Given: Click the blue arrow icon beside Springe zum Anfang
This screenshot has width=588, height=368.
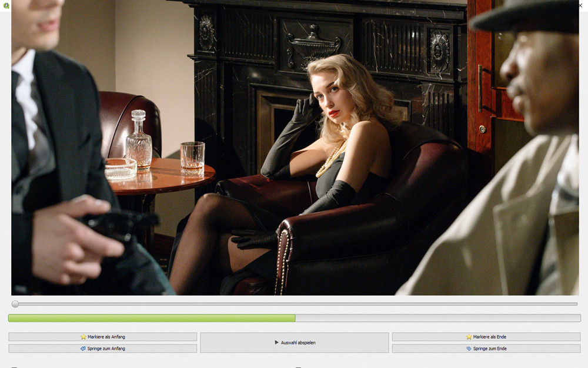Looking at the screenshot, I should point(83,349).
